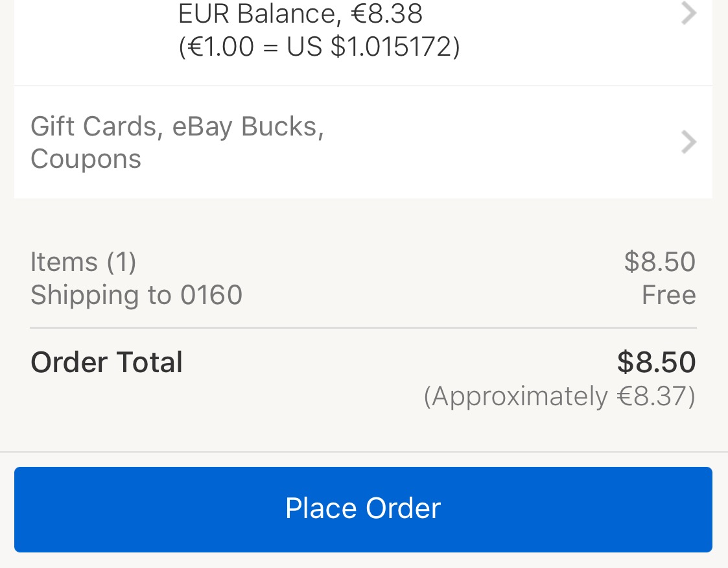
Task: Select the Free shipping cost value
Action: (x=668, y=296)
